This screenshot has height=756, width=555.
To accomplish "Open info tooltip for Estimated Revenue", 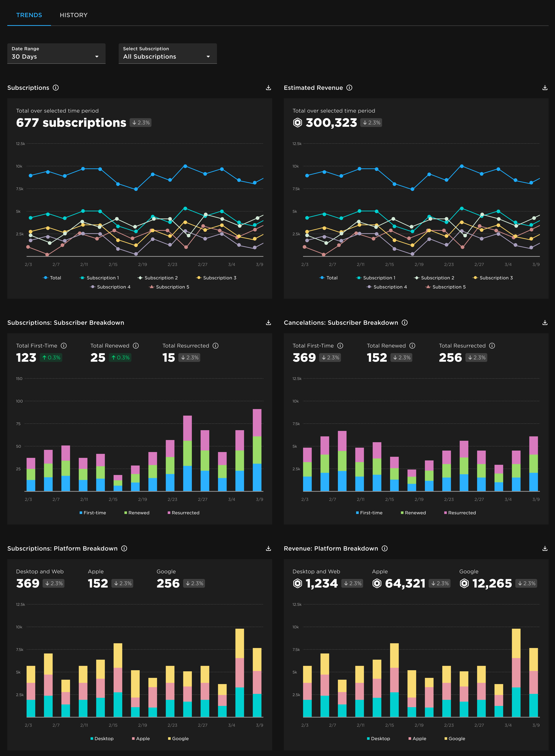I will (349, 88).
